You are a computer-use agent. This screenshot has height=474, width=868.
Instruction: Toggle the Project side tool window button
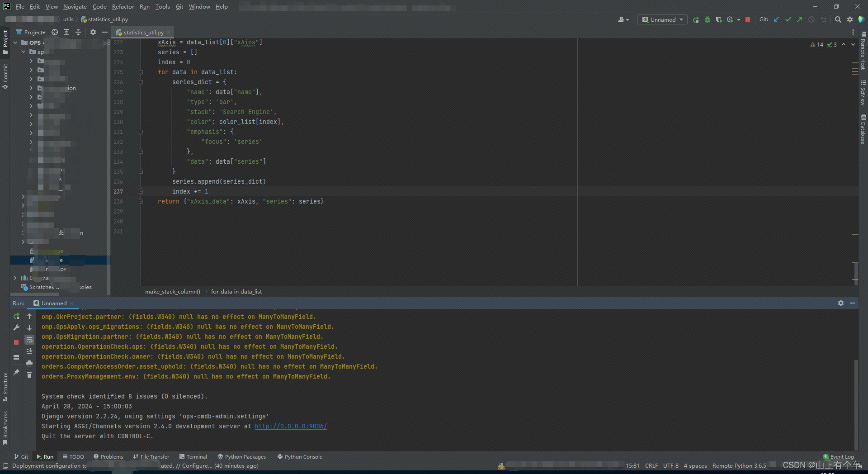point(5,42)
